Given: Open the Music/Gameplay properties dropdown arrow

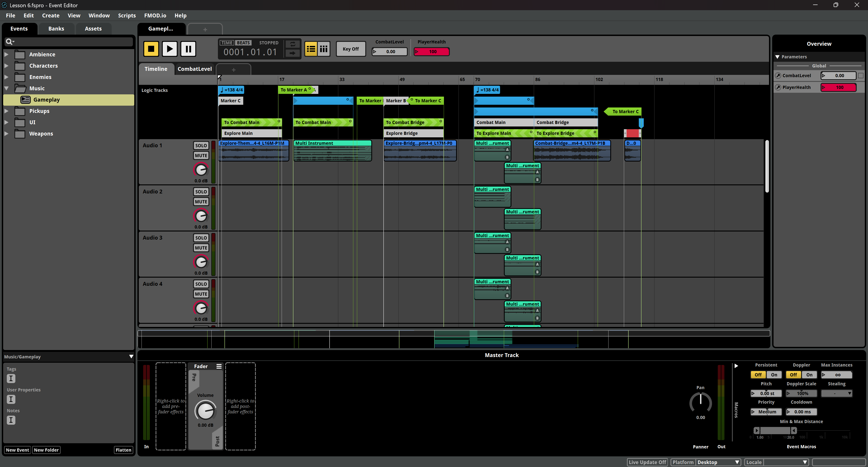Looking at the screenshot, I should (x=131, y=356).
